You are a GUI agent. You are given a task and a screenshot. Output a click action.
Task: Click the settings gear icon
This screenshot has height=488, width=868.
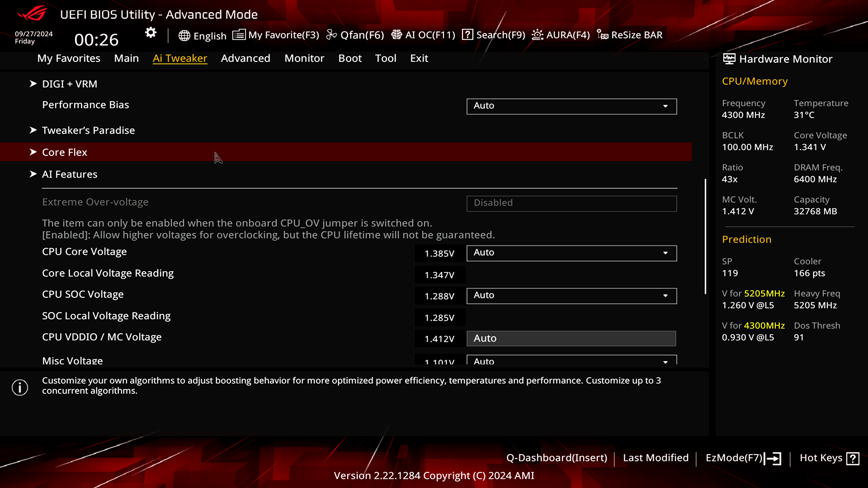pos(151,33)
